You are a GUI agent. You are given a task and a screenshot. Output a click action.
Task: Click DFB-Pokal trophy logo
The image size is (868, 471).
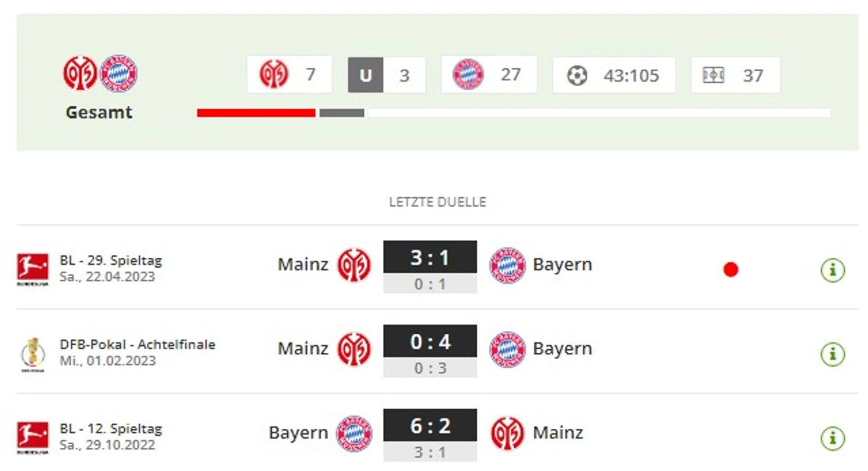pos(33,354)
